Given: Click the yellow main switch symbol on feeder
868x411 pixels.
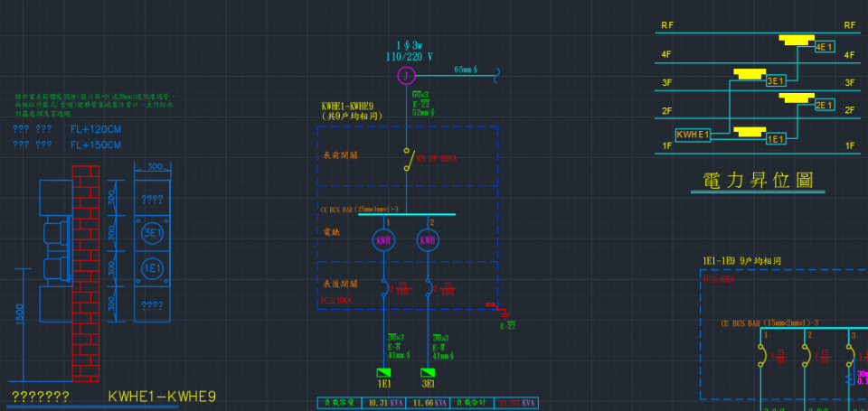Looking at the screenshot, I should (408, 158).
